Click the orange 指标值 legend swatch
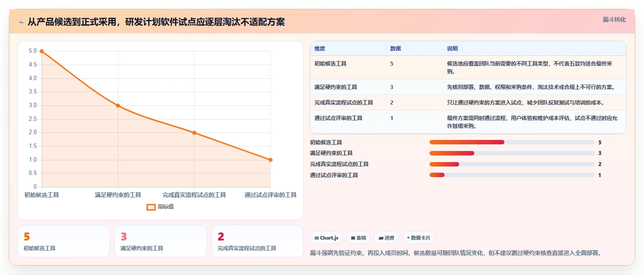This screenshot has width=644, height=275. (x=151, y=207)
